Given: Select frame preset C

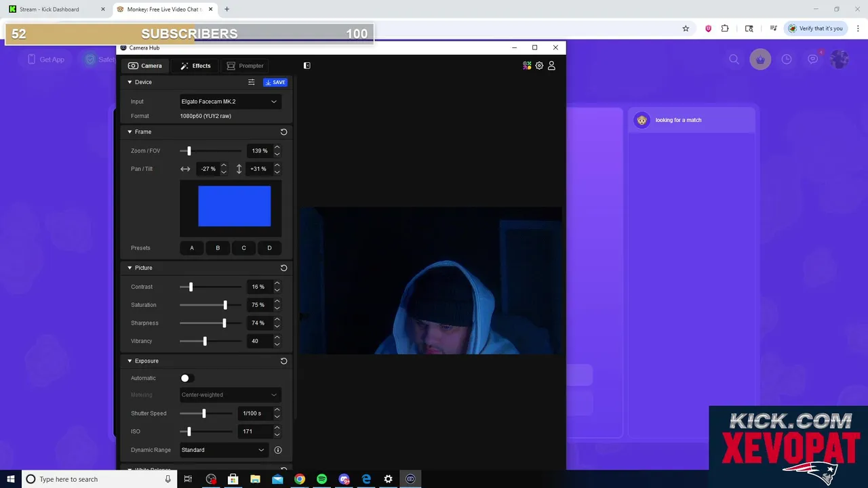Looking at the screenshot, I should tap(243, 248).
